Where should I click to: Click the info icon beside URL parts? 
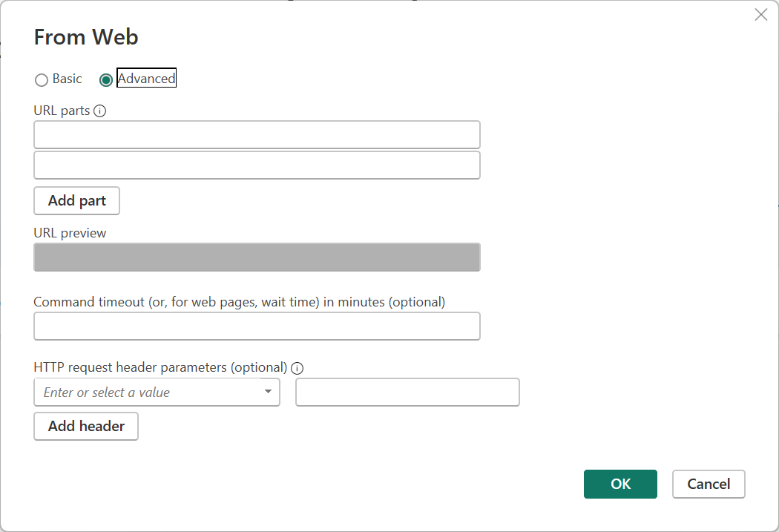click(x=100, y=111)
